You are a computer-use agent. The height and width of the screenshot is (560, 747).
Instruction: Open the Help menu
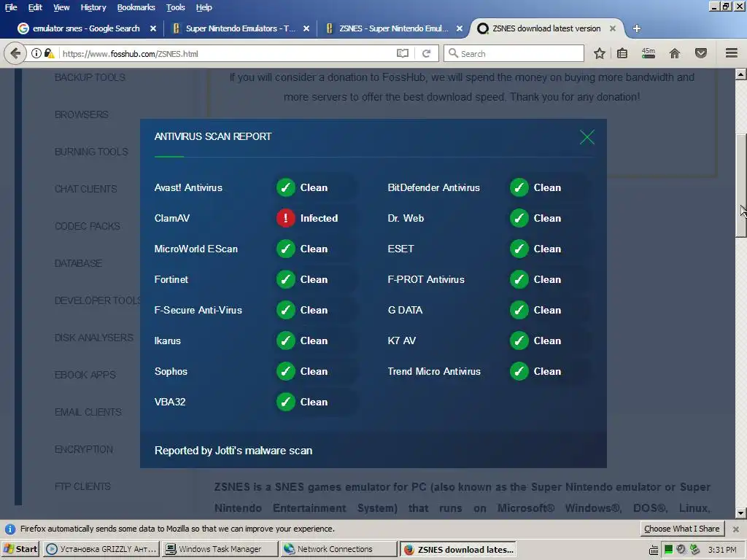204,7
